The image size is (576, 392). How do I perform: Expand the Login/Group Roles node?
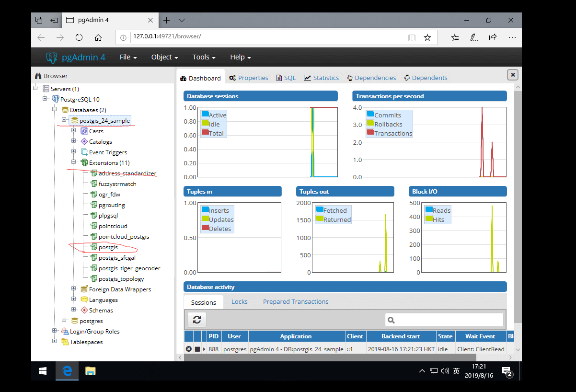(x=55, y=331)
